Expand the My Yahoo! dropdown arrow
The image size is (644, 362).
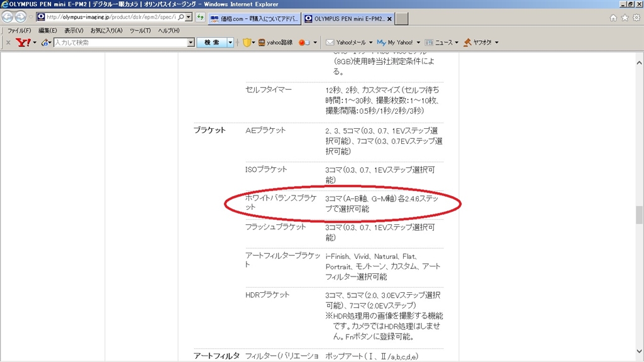(418, 42)
